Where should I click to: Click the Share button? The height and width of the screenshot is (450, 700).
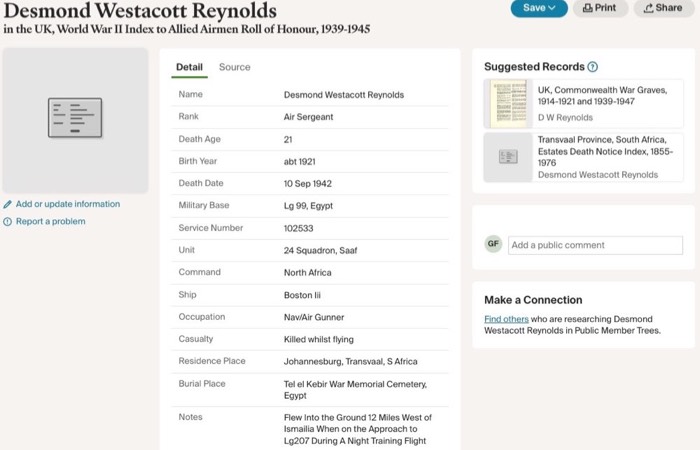pos(663,8)
